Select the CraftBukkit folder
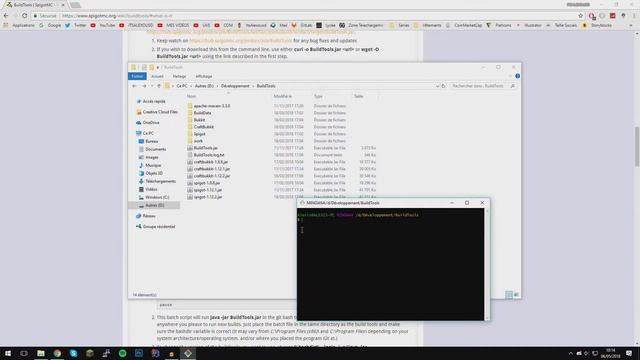The image size is (640, 360). (204, 127)
